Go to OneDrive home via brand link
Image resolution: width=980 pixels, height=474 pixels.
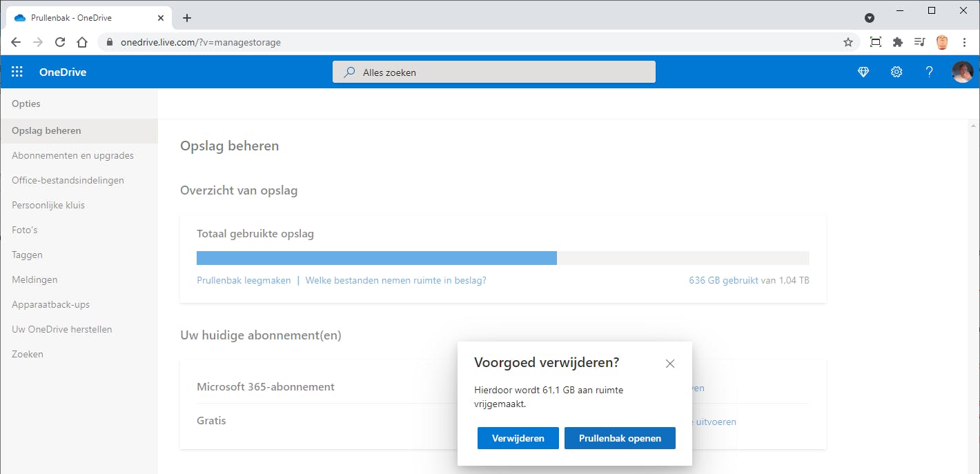pyautogui.click(x=63, y=72)
